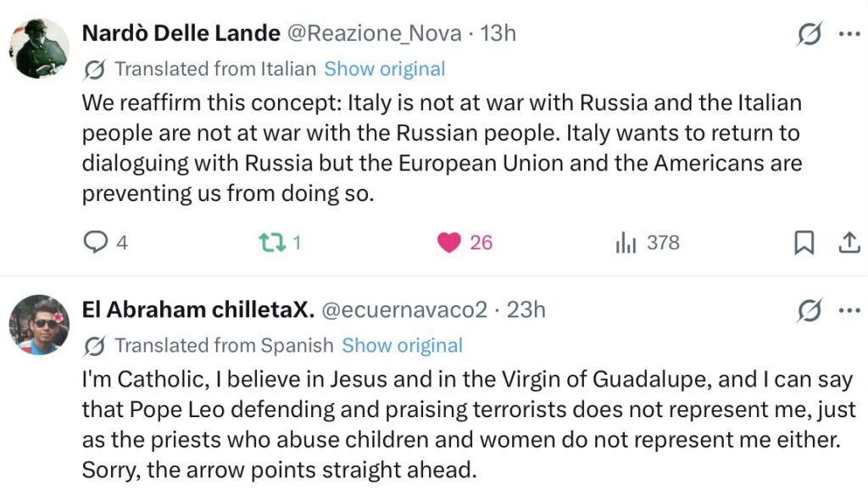Bookmark Nardò Delle Lande's post
The width and height of the screenshot is (868, 501).
pos(804,243)
